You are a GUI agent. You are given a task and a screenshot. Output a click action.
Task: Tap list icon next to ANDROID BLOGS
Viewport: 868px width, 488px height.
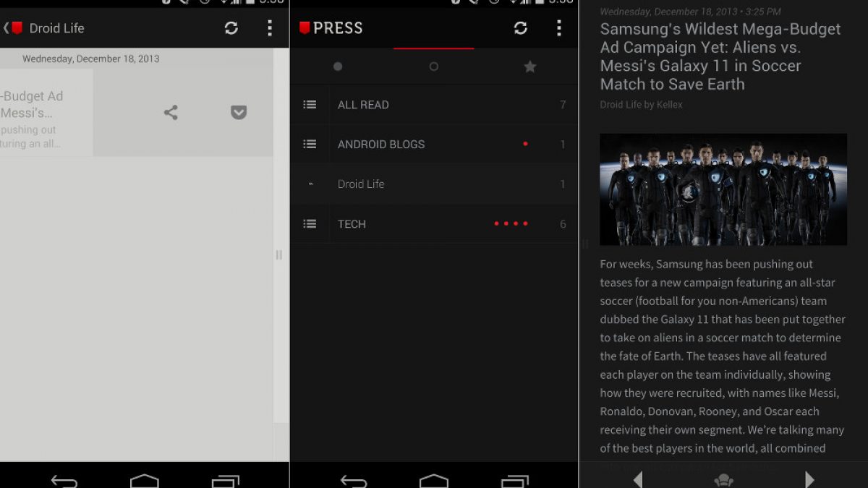pos(310,145)
